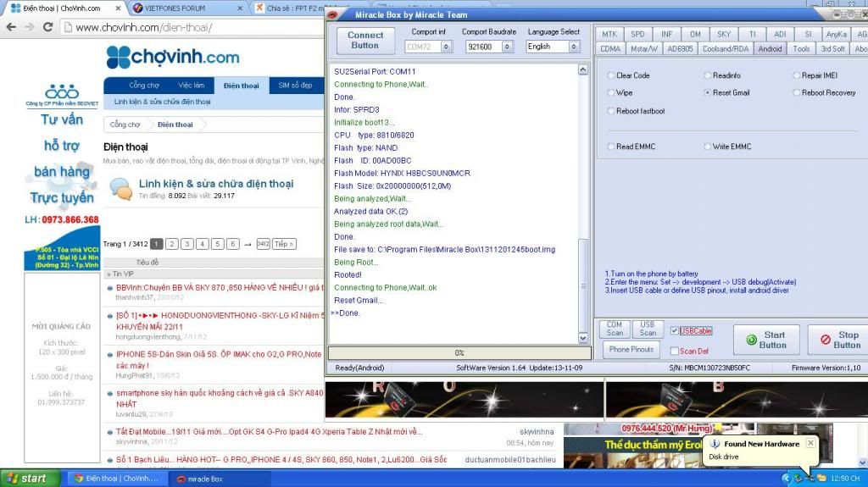
Task: Open the Comport Baudrate dropdown
Action: click(x=507, y=47)
